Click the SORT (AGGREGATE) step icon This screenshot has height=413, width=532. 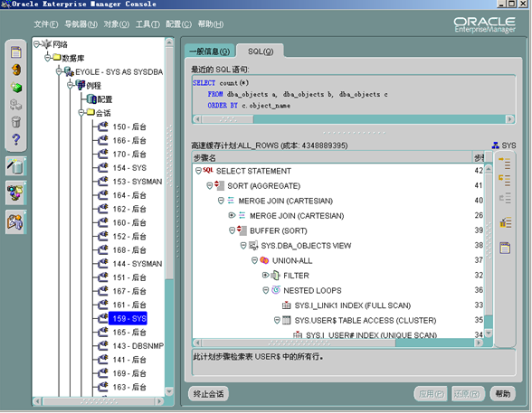[219, 185]
